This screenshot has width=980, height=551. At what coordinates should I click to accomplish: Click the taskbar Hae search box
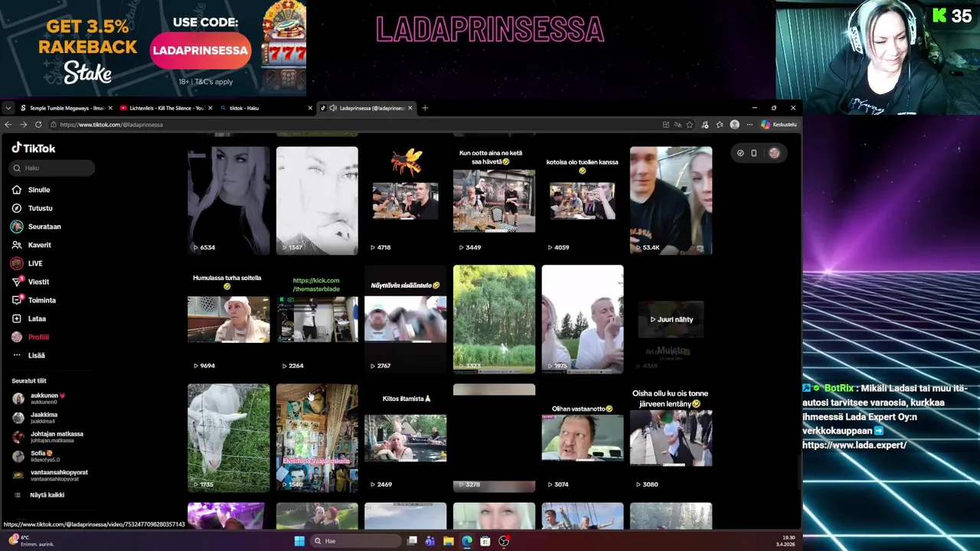pyautogui.click(x=355, y=541)
